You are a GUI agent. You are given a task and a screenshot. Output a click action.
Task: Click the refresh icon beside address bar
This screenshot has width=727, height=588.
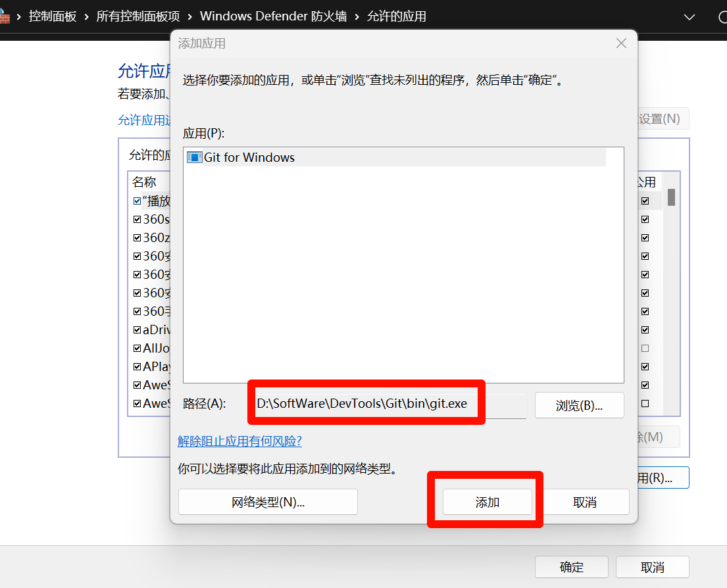pos(722,17)
